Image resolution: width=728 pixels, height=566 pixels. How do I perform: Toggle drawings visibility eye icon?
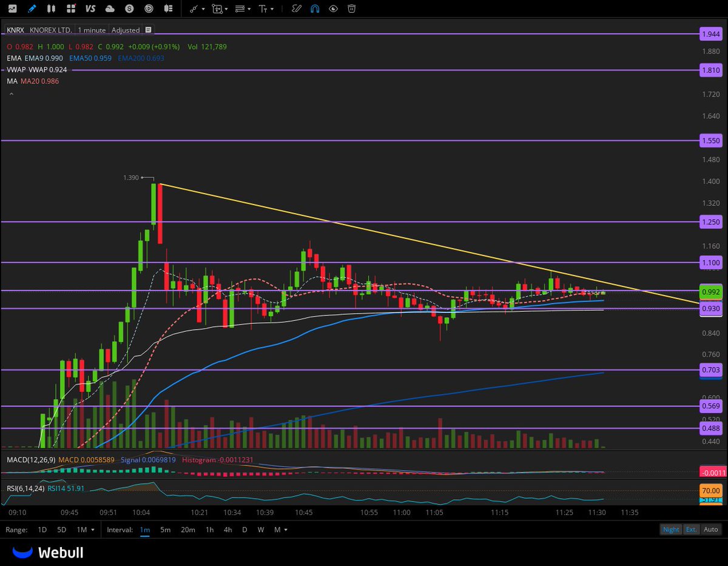tap(333, 8)
